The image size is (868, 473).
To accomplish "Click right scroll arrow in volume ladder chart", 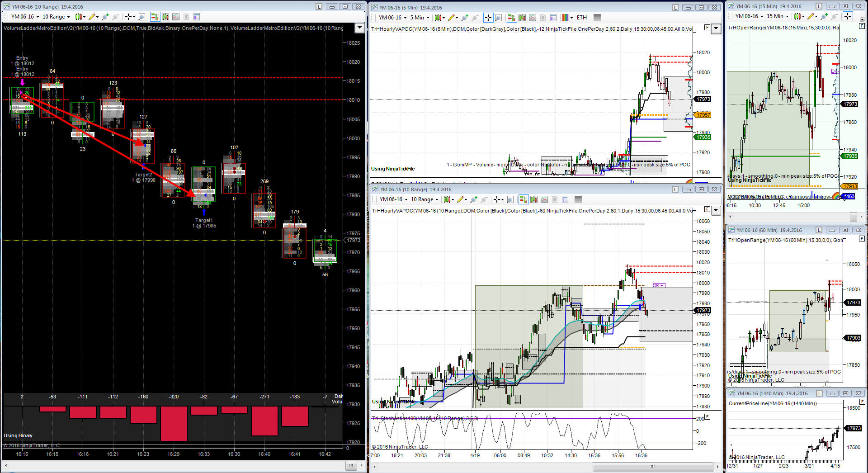I will 361,465.
